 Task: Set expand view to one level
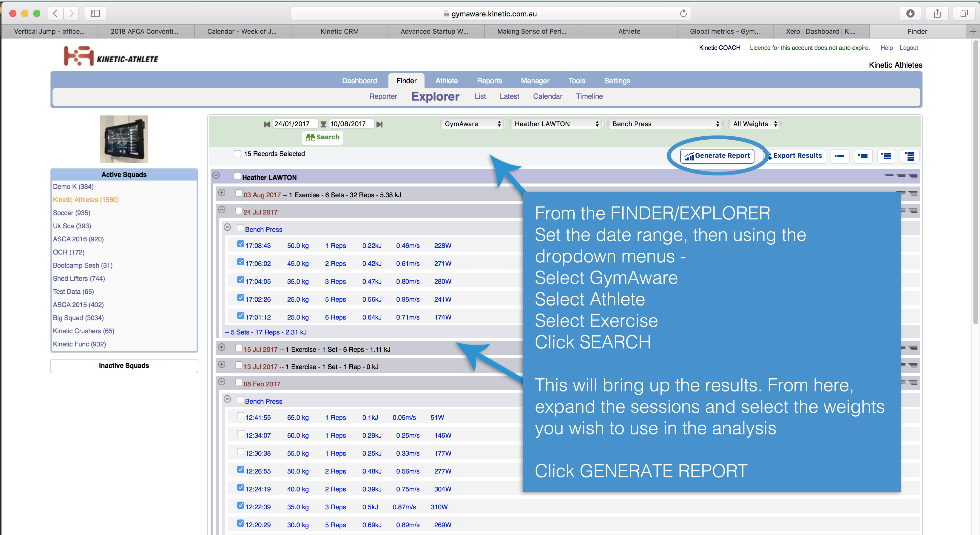[x=839, y=156]
